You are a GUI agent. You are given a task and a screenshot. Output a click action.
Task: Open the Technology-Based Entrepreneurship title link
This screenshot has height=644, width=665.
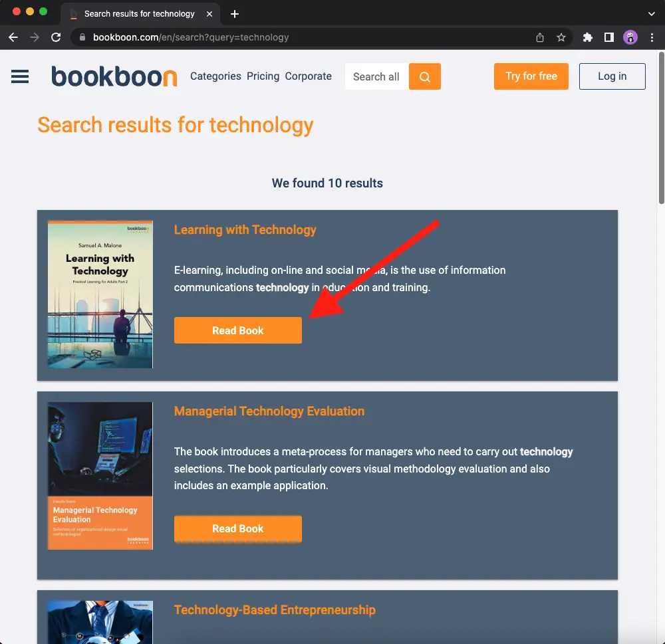pyautogui.click(x=275, y=609)
